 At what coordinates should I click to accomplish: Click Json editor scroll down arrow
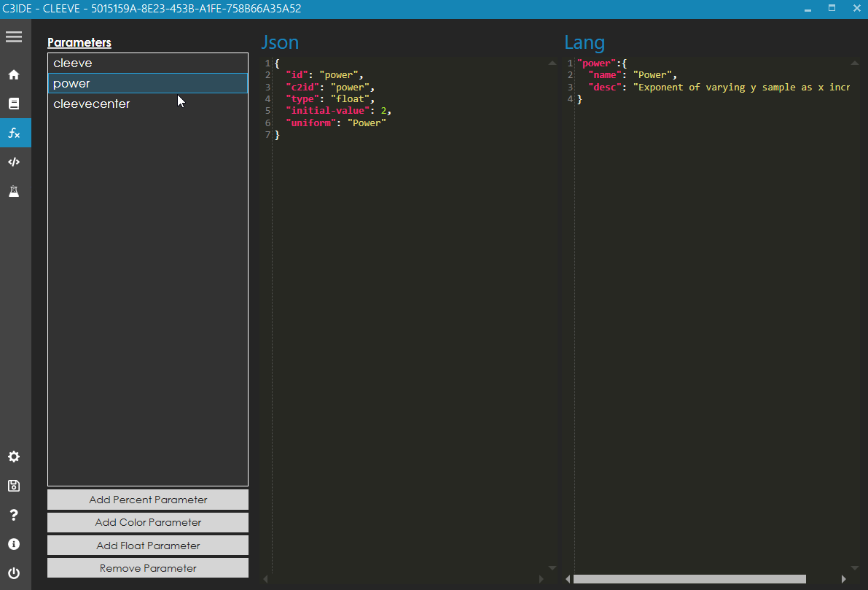click(x=552, y=568)
